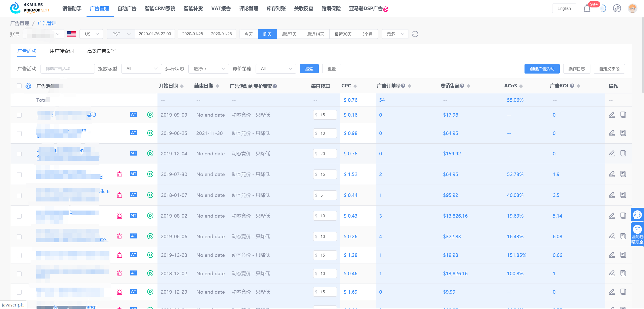Edit the first campaign with the pencil icon
This screenshot has height=309, width=644.
pyautogui.click(x=612, y=115)
